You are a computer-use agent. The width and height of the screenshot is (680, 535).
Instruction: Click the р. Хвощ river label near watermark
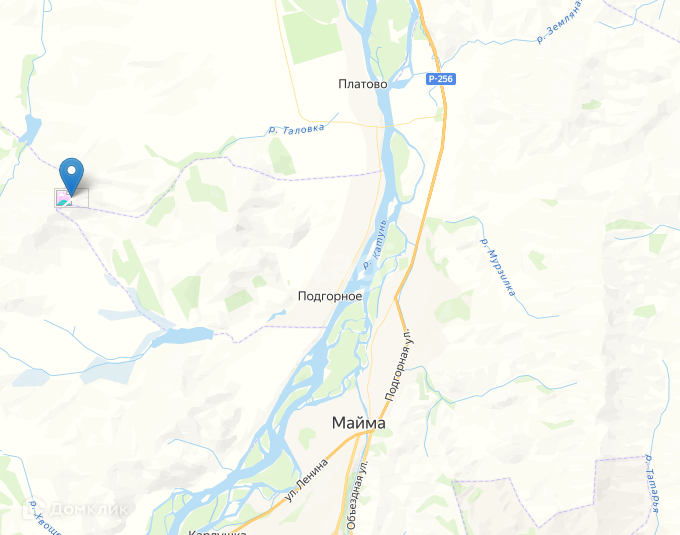pos(44,519)
